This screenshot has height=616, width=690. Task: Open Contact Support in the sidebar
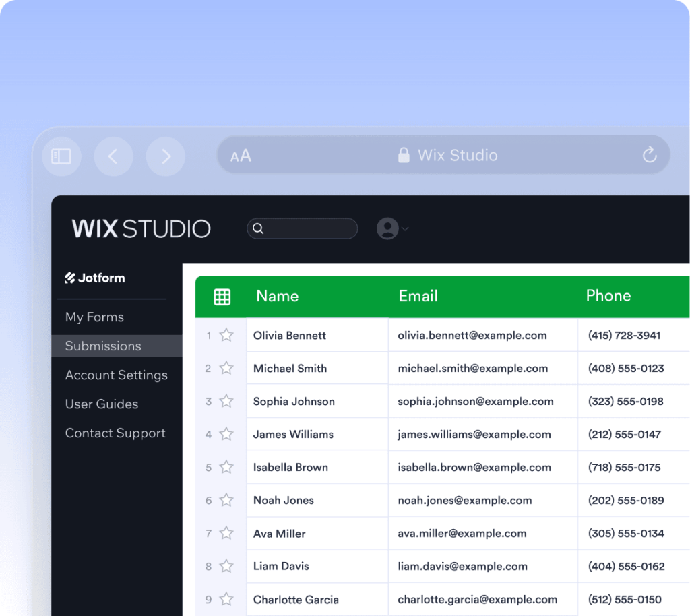(x=115, y=433)
